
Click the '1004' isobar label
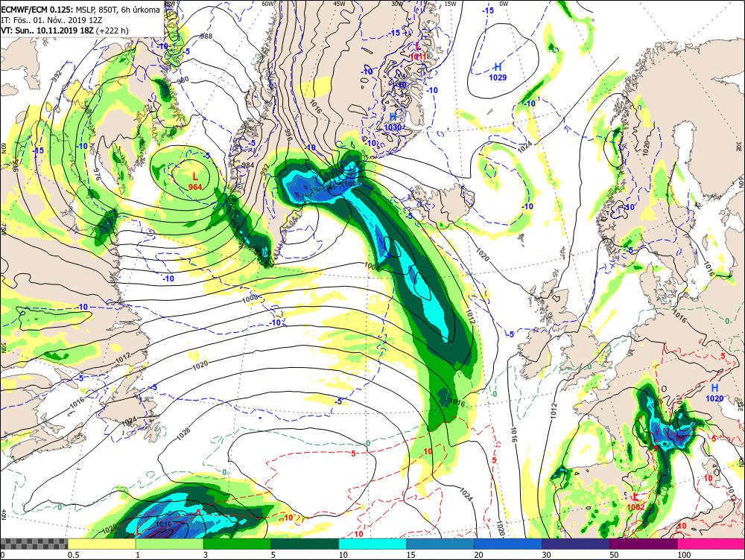pos(372,266)
